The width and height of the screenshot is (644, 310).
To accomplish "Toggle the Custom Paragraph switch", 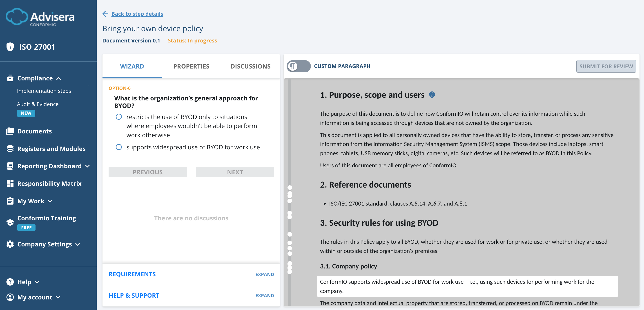I will 299,66.
